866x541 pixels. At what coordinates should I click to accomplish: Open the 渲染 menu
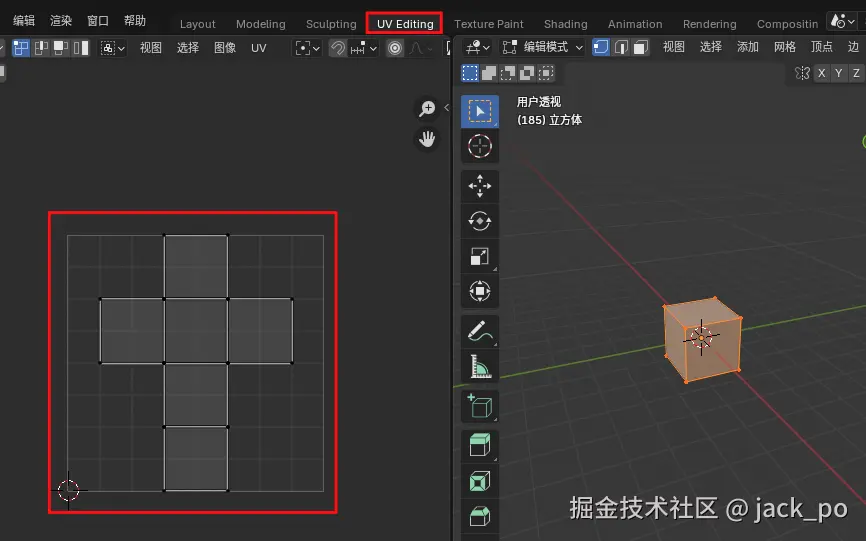pos(61,21)
